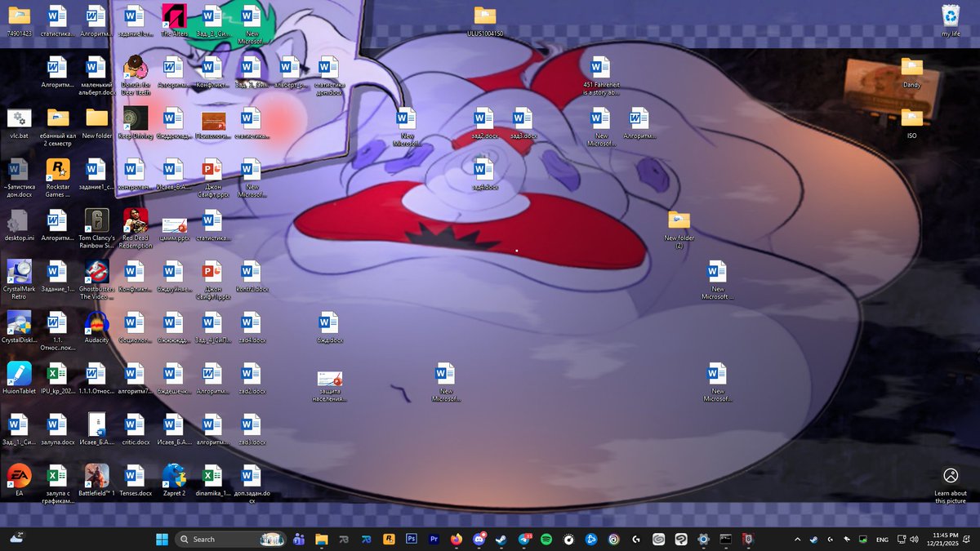
Task: Open New folder (2)
Action: tap(679, 228)
